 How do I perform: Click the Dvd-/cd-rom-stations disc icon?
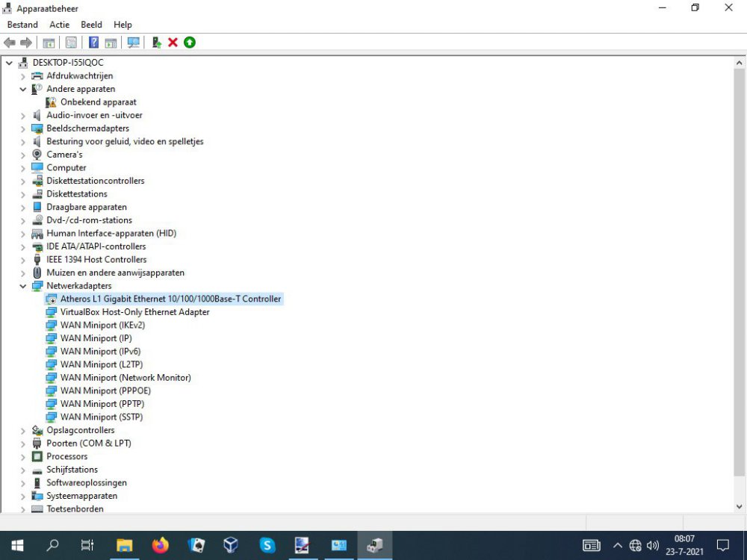coord(37,220)
